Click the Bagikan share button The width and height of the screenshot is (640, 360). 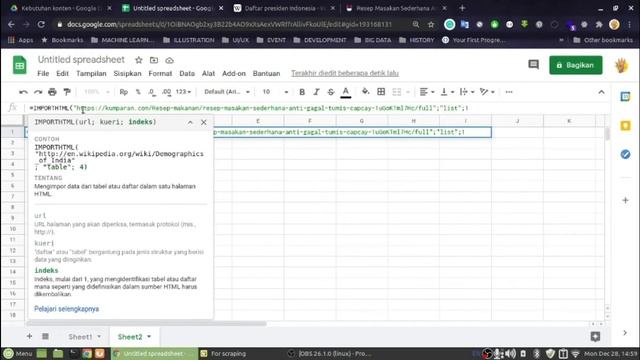tap(576, 65)
